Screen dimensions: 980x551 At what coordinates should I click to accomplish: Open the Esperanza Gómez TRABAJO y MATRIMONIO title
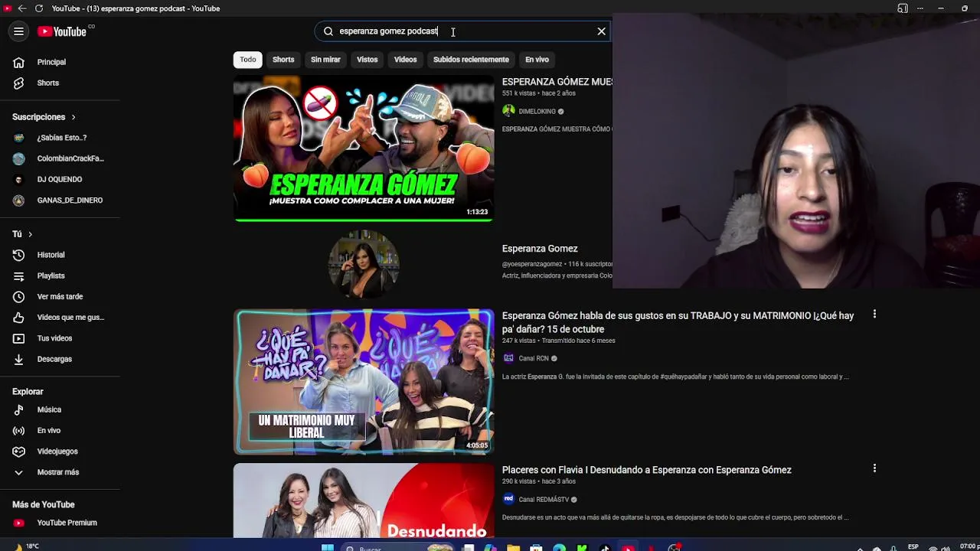[678, 322]
